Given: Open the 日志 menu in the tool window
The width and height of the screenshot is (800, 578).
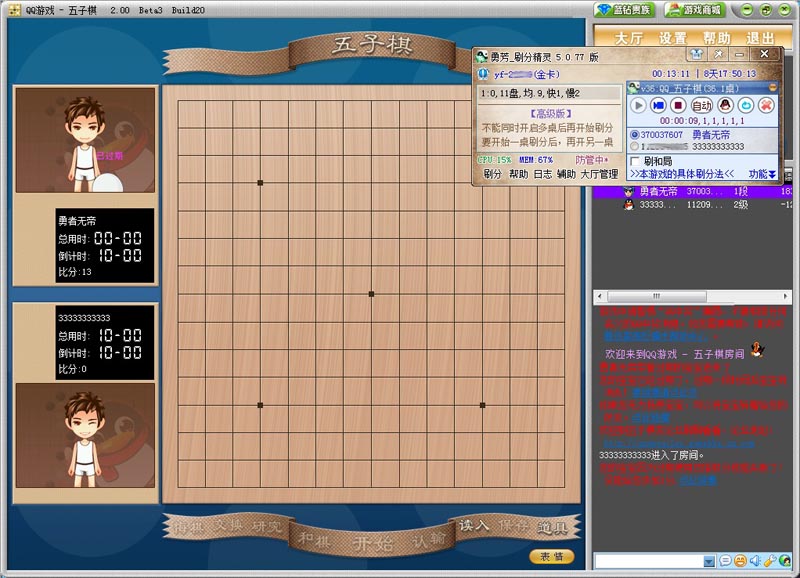Looking at the screenshot, I should [x=542, y=174].
